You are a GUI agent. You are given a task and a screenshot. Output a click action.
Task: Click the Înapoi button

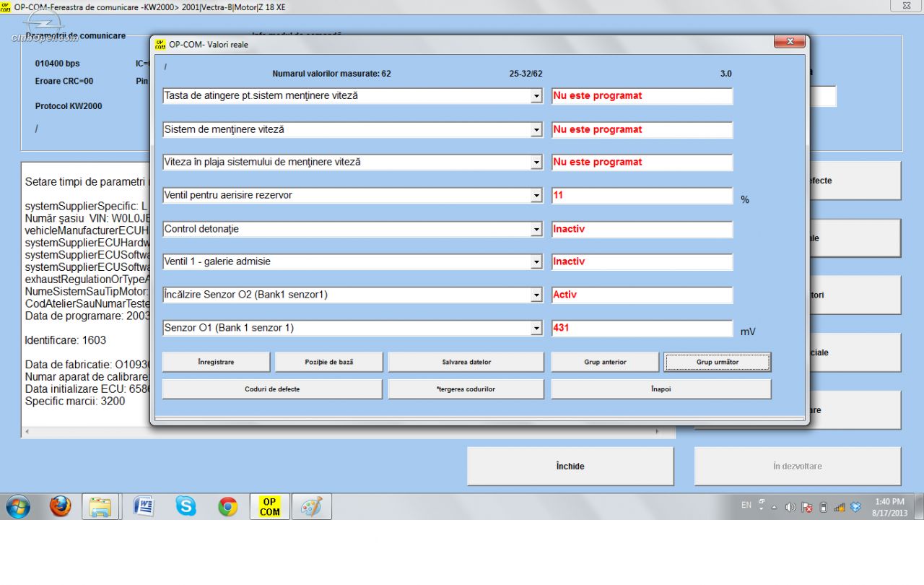click(x=661, y=389)
